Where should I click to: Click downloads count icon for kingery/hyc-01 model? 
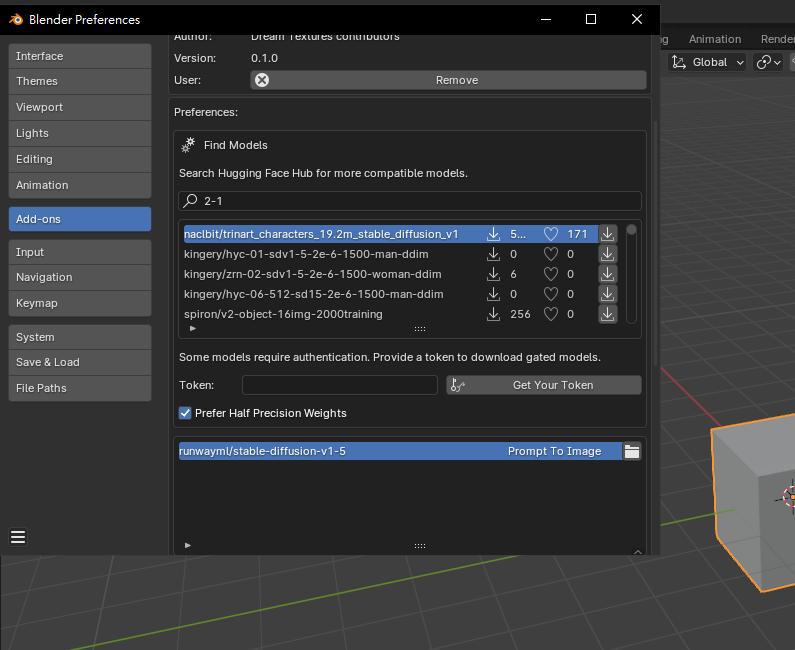point(493,254)
